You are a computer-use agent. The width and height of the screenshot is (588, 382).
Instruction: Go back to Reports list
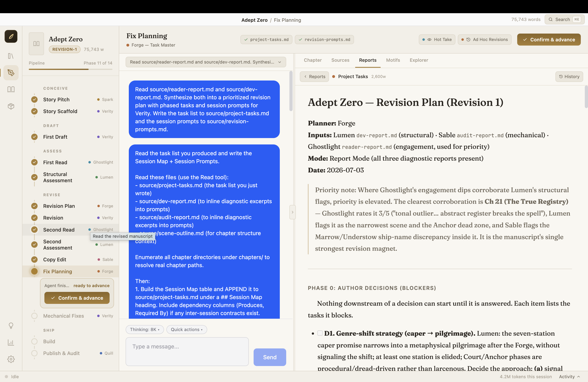click(315, 77)
